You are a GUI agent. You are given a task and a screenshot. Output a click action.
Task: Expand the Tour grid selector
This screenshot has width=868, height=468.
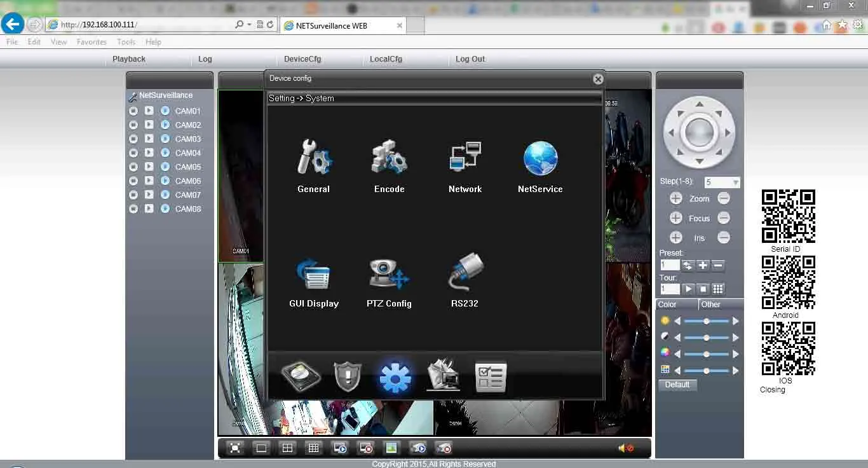719,289
